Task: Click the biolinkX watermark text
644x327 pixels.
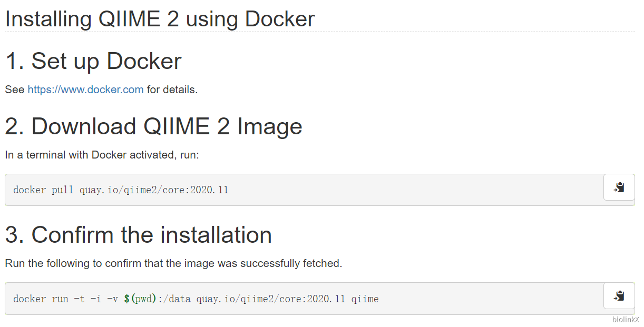Action: 626,320
